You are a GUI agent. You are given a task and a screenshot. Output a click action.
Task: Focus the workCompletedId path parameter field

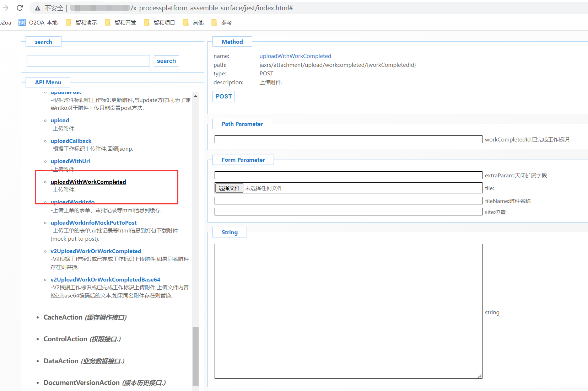pyautogui.click(x=348, y=139)
